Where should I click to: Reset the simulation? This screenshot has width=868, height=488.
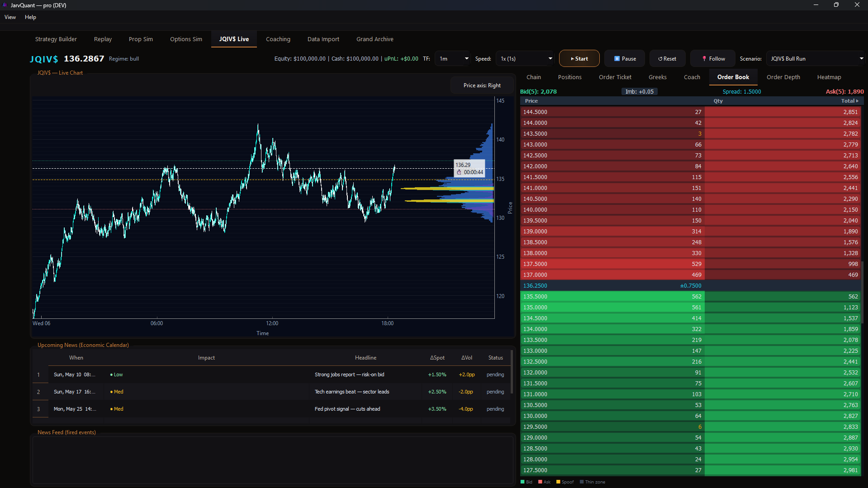point(667,59)
